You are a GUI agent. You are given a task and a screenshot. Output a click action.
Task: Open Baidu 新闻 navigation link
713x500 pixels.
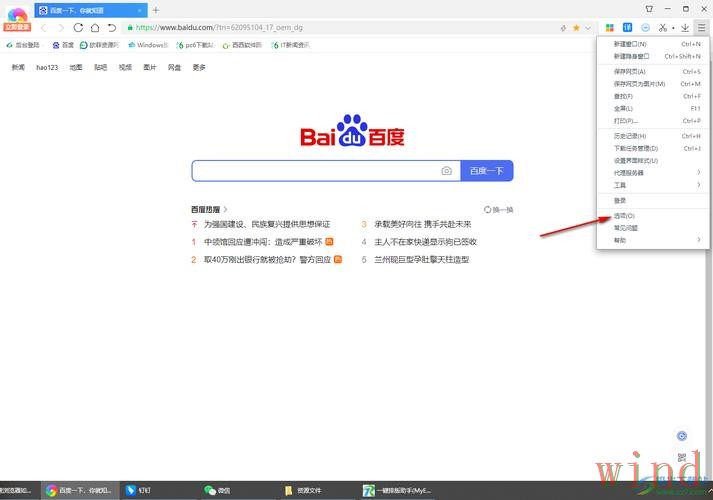pos(18,67)
